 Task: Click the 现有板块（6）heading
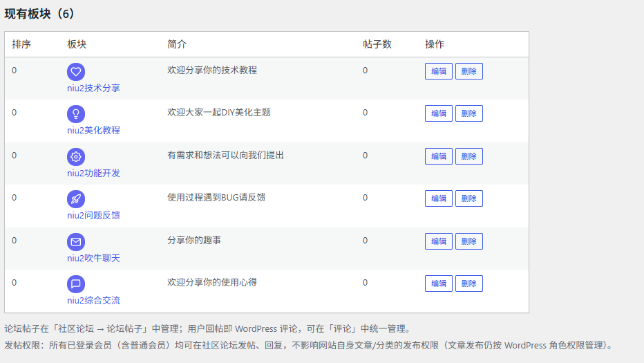[39, 14]
